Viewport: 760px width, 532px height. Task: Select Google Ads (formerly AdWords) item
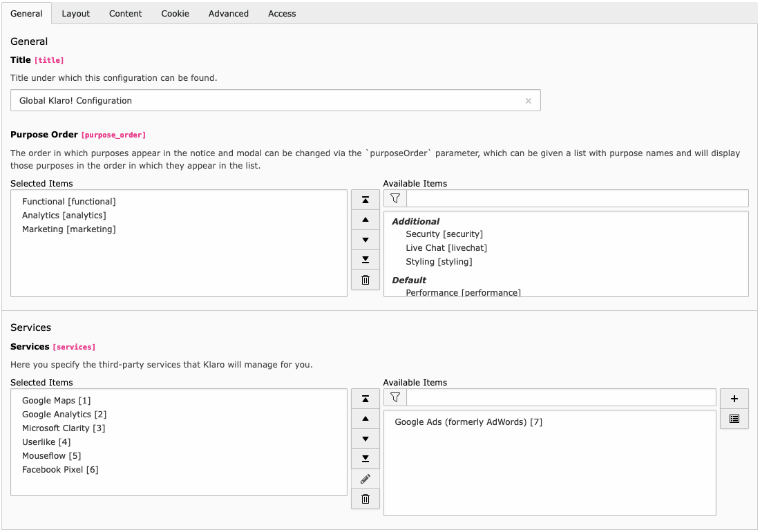click(468, 422)
